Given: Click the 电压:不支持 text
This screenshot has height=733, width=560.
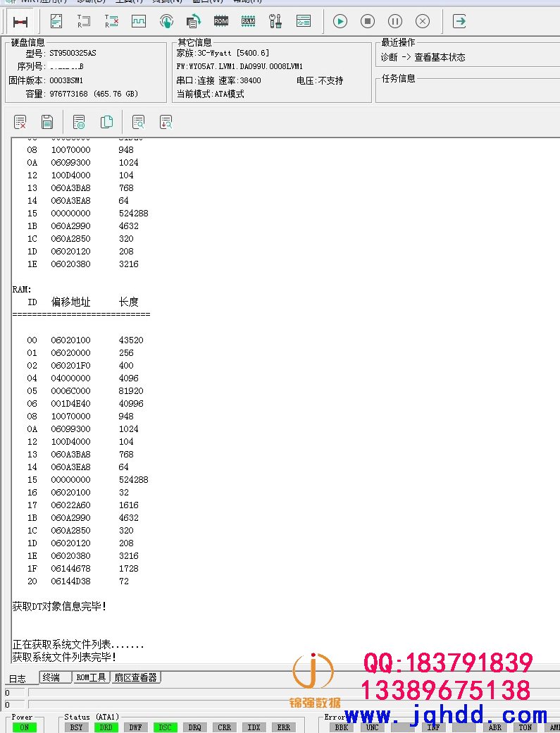Looking at the screenshot, I should [x=320, y=80].
